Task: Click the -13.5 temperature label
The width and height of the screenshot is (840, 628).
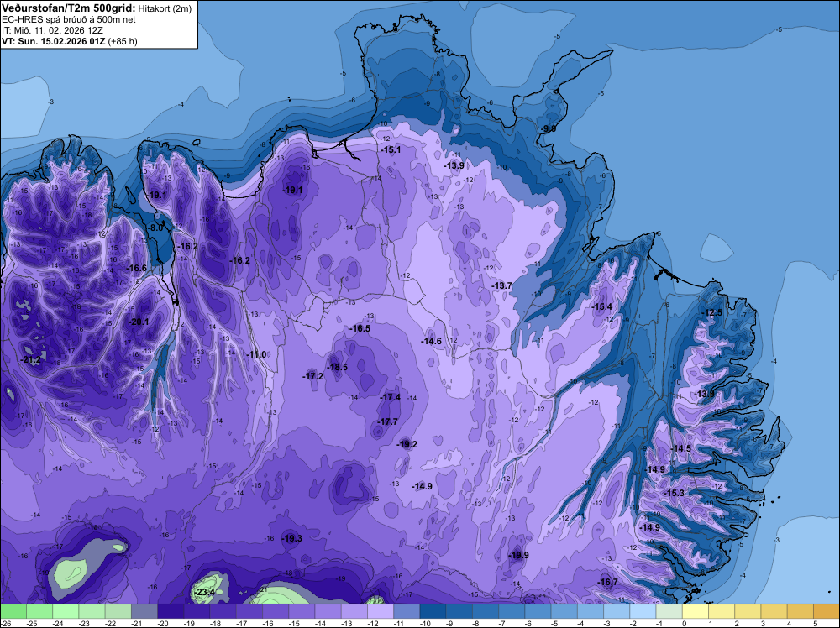Action: [704, 394]
